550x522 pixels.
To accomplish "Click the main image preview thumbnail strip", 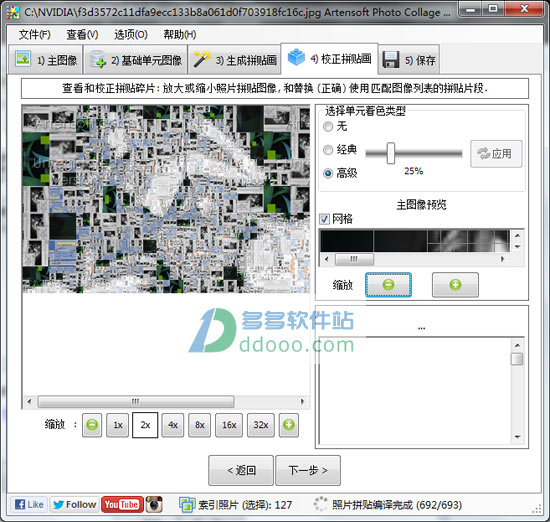I will pos(415,241).
